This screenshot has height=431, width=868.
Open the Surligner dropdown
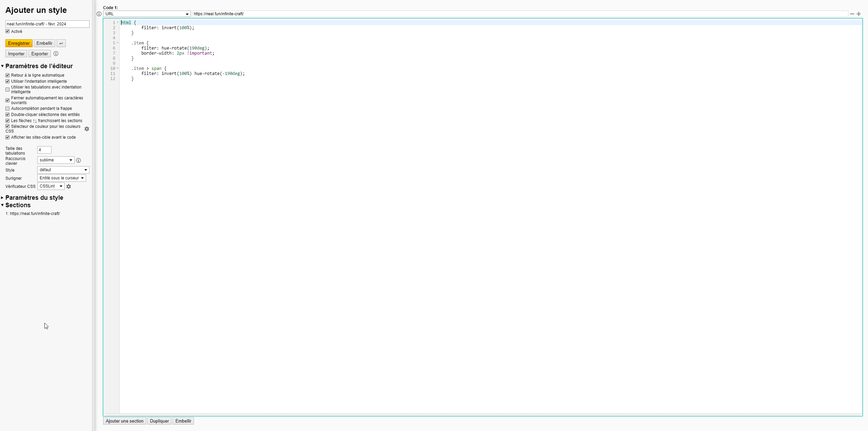62,178
